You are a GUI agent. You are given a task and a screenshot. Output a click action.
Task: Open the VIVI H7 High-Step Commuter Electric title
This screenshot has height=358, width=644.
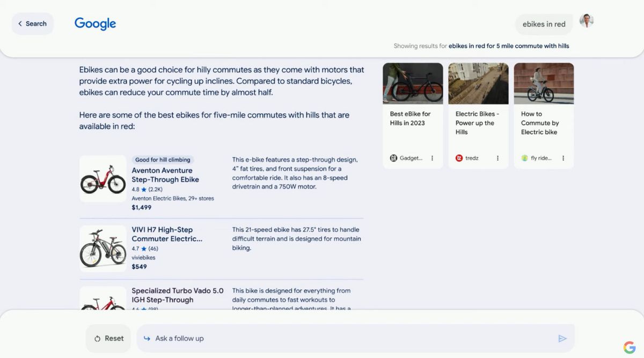point(167,234)
